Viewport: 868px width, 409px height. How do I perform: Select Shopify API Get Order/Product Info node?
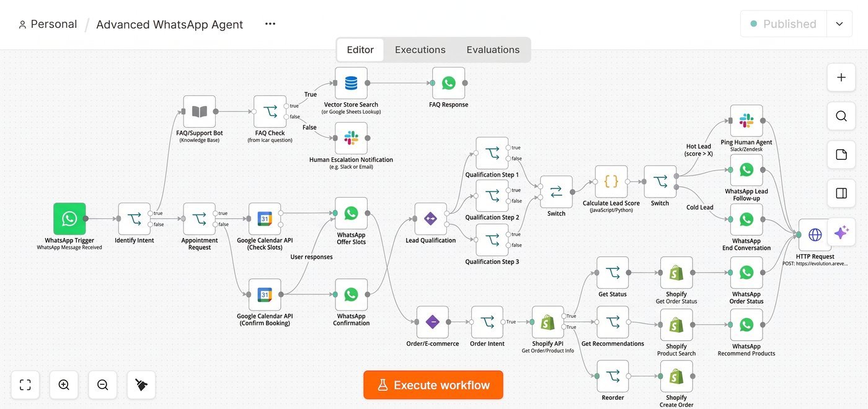pyautogui.click(x=548, y=322)
